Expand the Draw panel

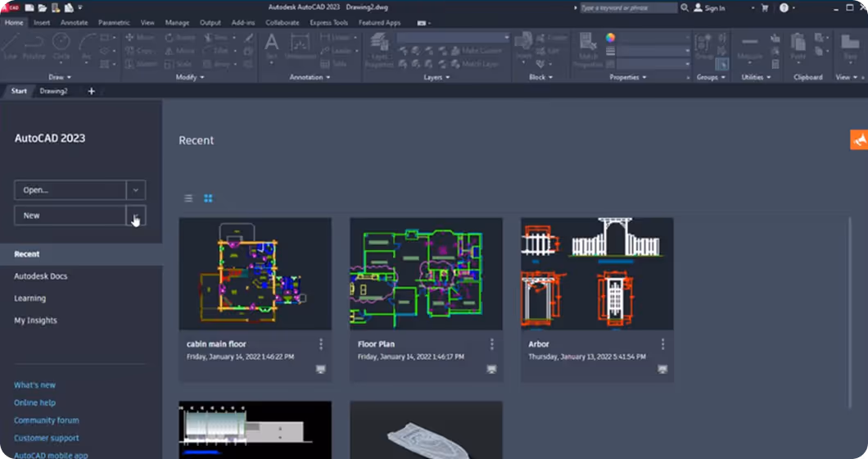pyautogui.click(x=60, y=77)
